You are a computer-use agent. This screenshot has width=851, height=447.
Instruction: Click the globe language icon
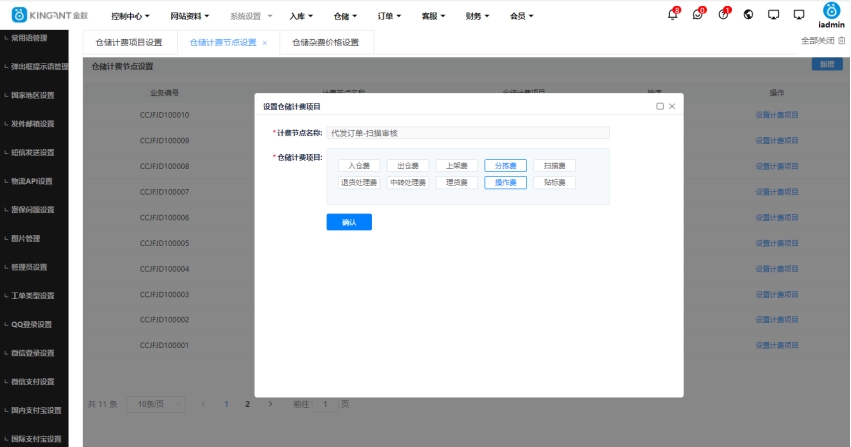point(748,15)
